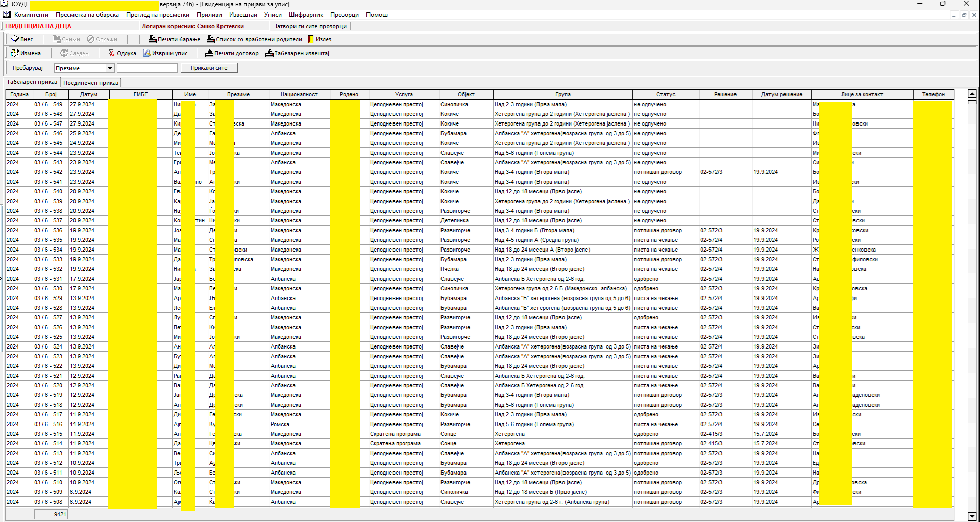Image resolution: width=980 pixels, height=522 pixels.
Task: Open the Извештаи menu
Action: [x=243, y=15]
